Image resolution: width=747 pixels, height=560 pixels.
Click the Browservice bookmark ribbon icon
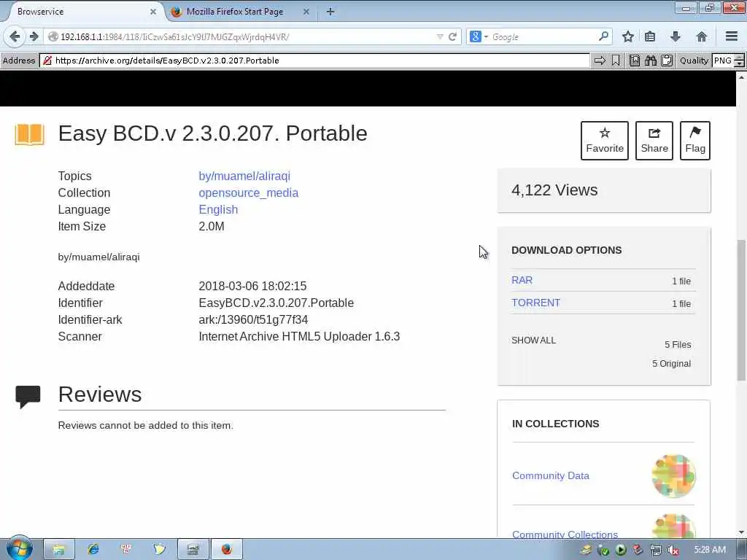[616, 61]
